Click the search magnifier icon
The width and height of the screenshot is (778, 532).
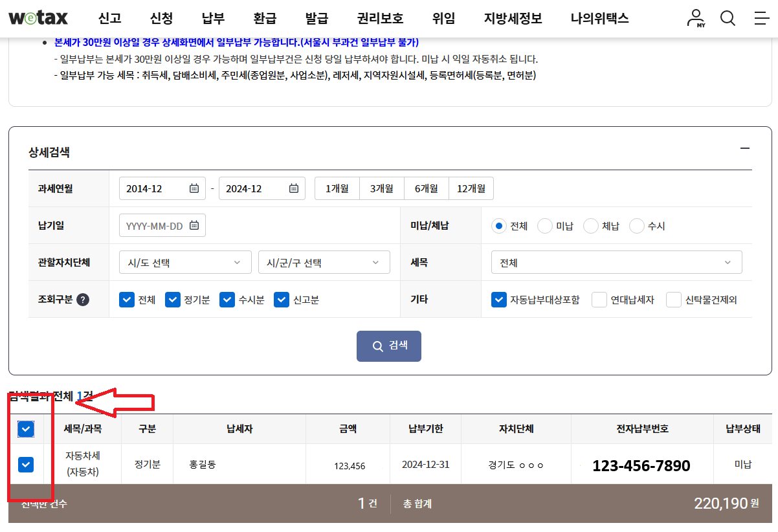(x=728, y=18)
